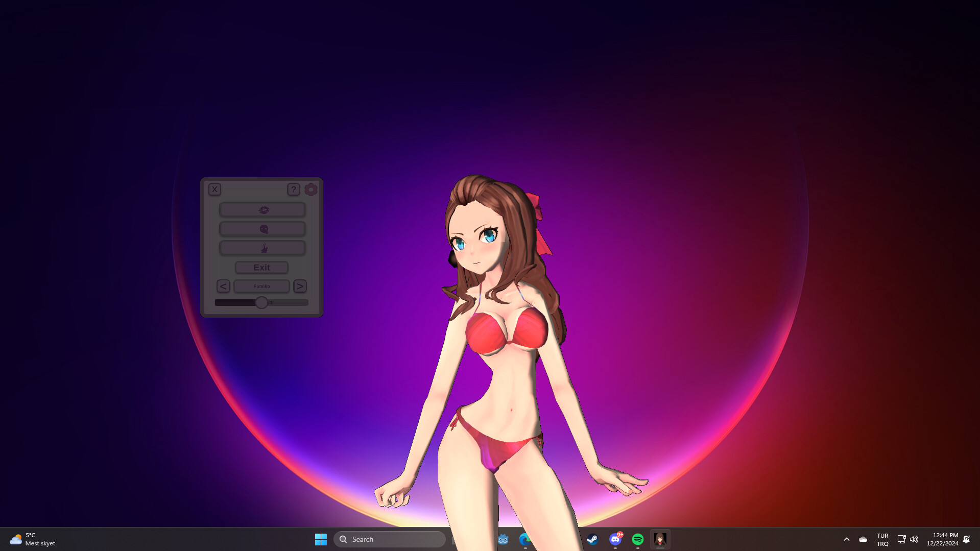
Task: Open Steam from the taskbar
Action: click(592, 539)
